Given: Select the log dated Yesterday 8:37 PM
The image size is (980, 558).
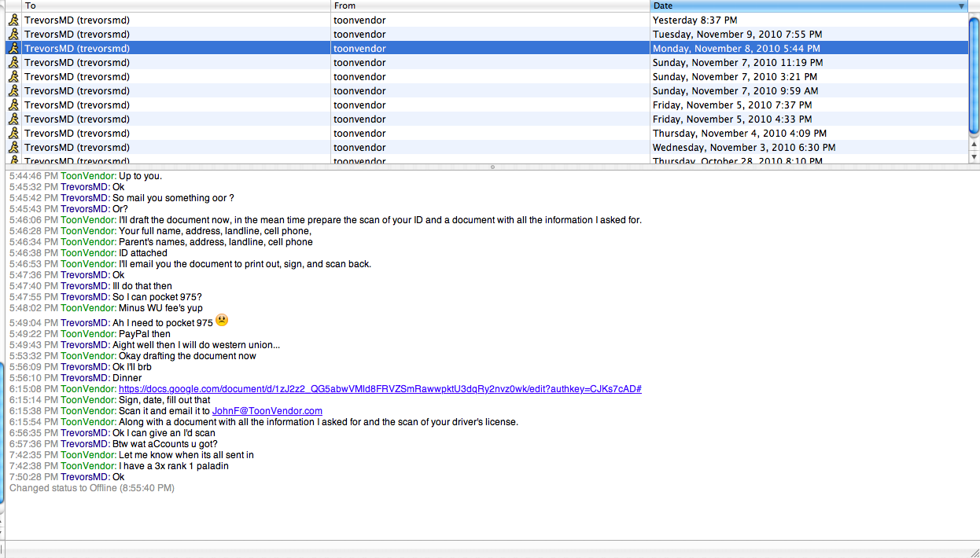Looking at the screenshot, I should [x=488, y=20].
